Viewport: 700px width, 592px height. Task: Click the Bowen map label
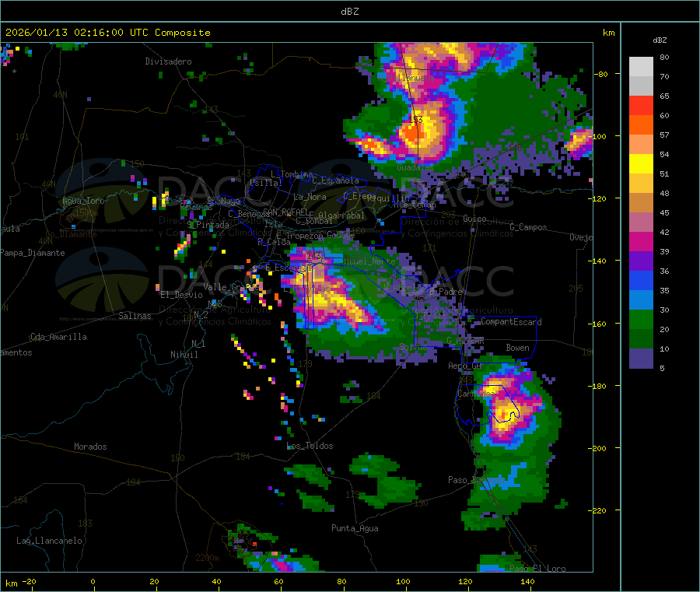pos(517,348)
